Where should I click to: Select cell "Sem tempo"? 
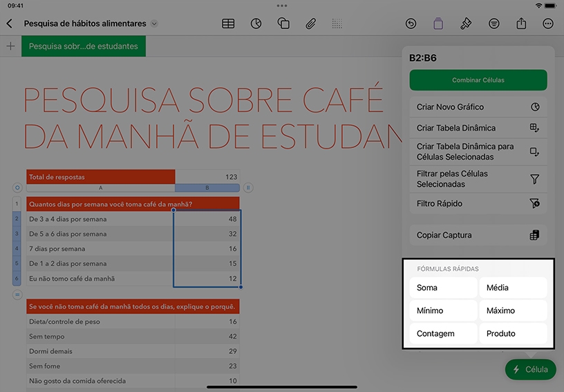click(x=101, y=336)
